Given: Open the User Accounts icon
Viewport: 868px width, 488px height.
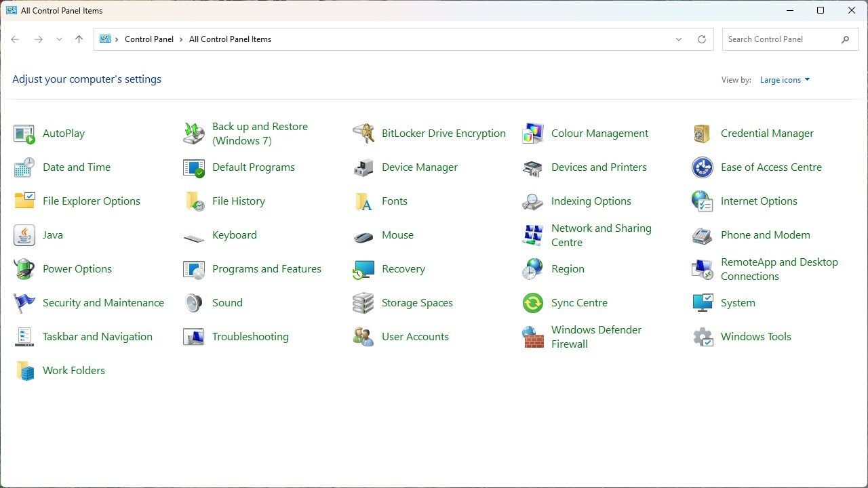Looking at the screenshot, I should point(363,337).
